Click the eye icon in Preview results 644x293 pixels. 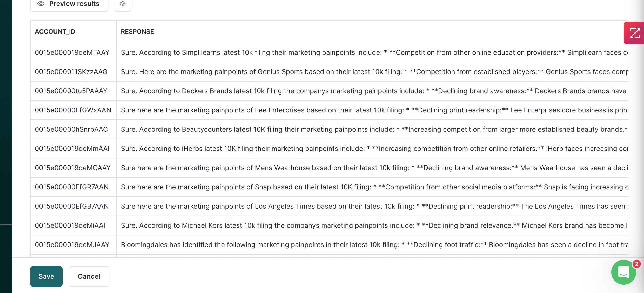(x=41, y=4)
